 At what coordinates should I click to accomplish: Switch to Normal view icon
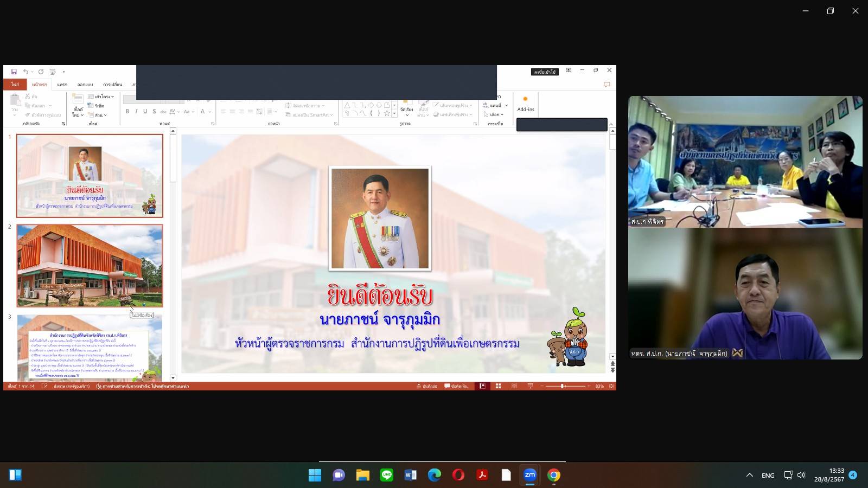[482, 386]
